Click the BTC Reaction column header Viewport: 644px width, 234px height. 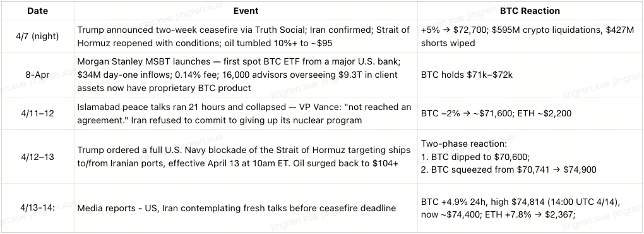pyautogui.click(x=530, y=11)
